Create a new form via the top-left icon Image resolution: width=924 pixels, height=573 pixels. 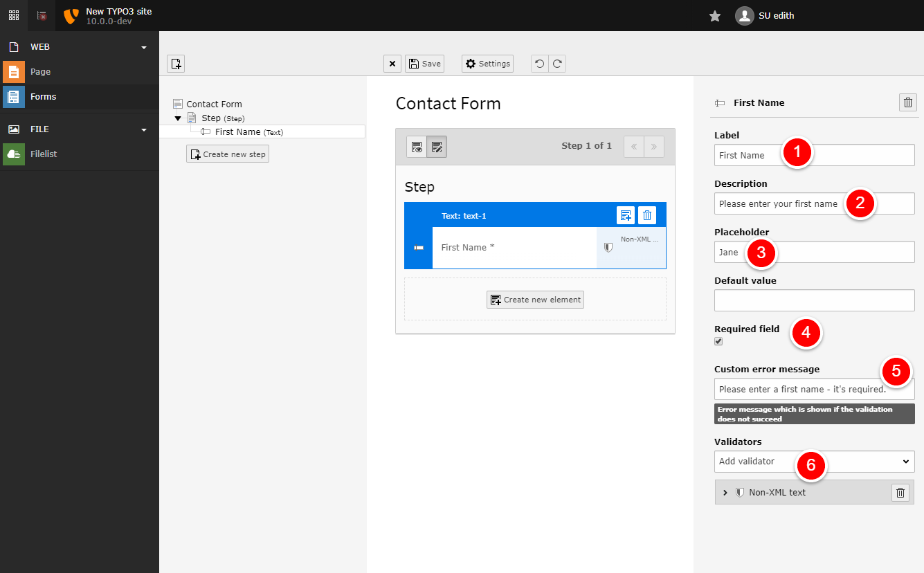click(x=176, y=63)
